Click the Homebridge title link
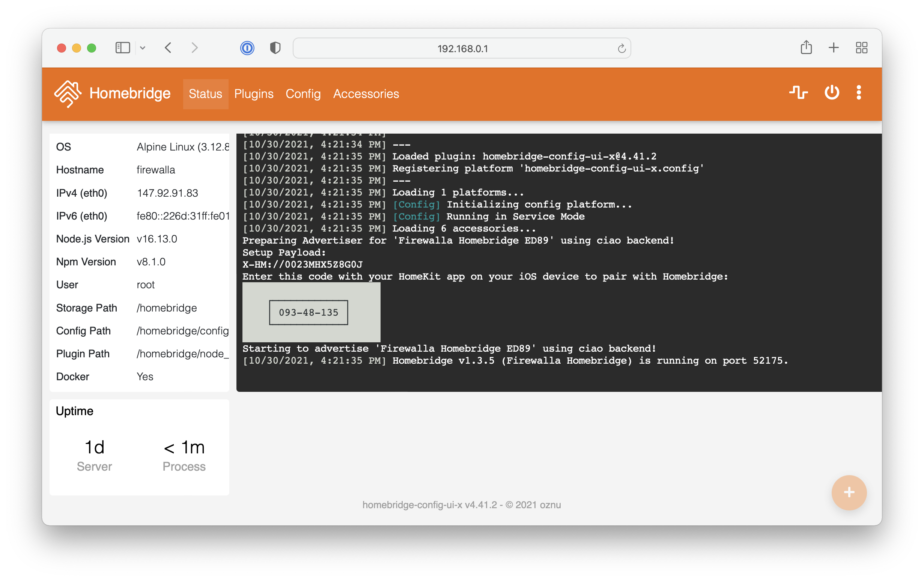 [x=130, y=93]
